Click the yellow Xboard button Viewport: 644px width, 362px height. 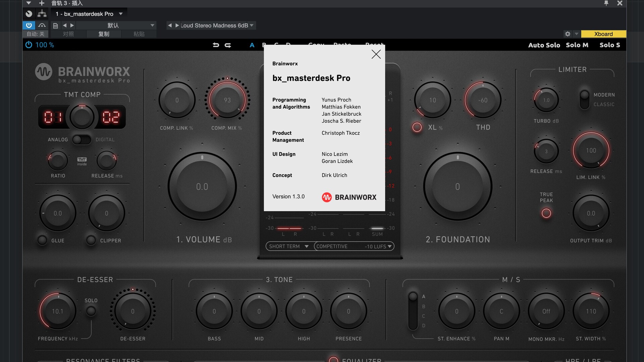[x=603, y=34]
